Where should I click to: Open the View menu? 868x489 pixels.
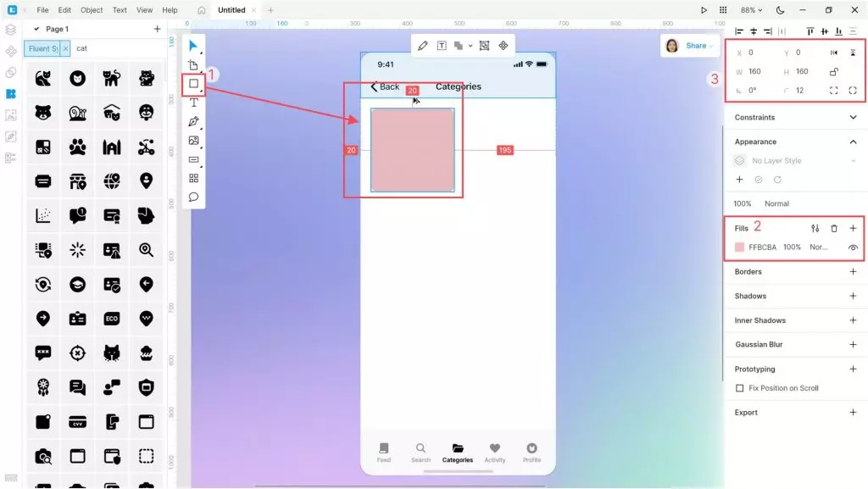[x=144, y=10]
